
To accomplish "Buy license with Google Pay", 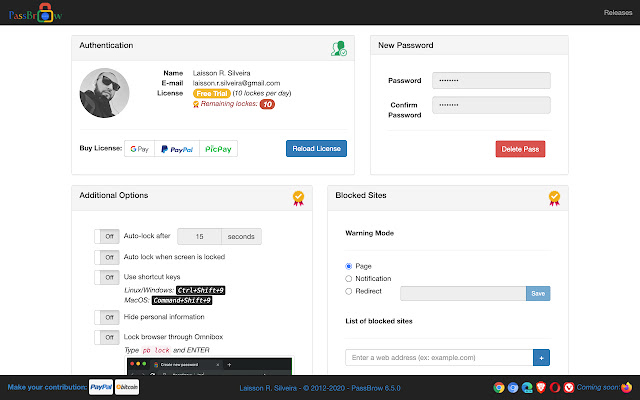I will point(139,149).
